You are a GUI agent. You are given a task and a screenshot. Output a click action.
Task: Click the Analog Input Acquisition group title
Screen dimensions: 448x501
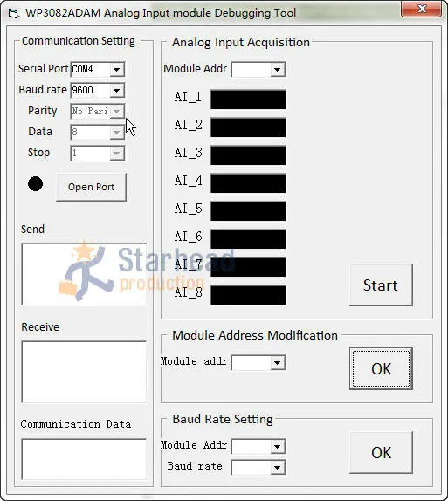tap(241, 42)
